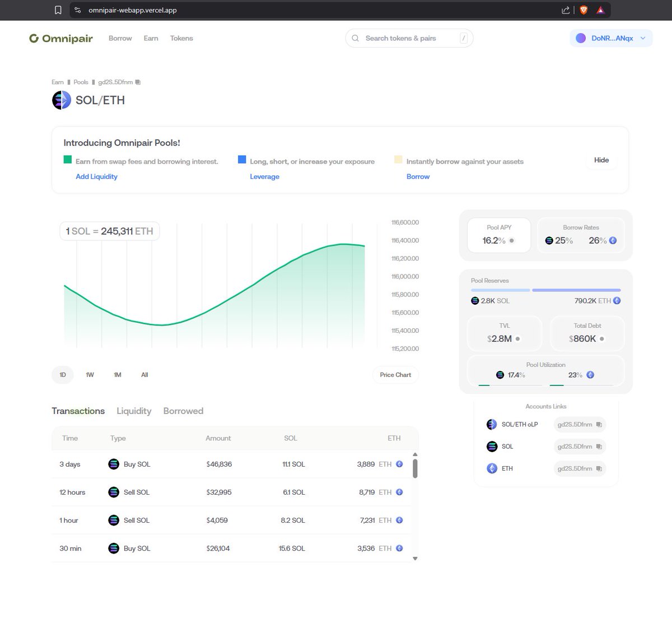Click ETH icon beside 26% borrow rate

(x=613, y=240)
